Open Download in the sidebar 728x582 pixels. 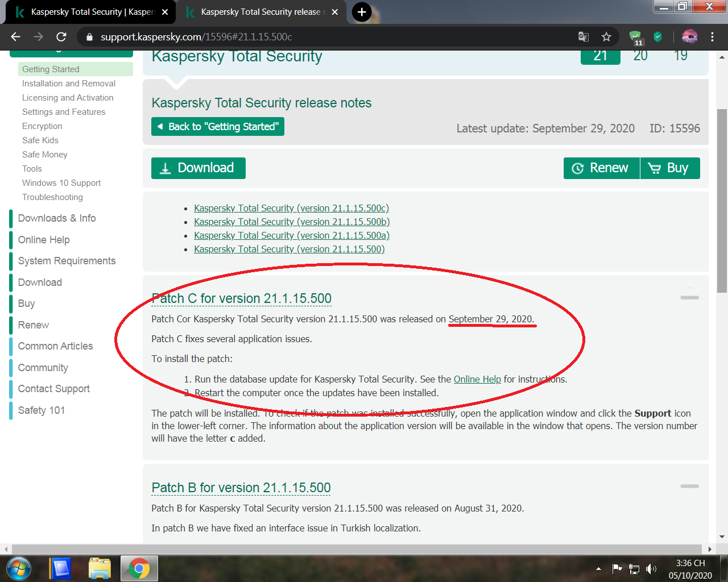coord(40,282)
